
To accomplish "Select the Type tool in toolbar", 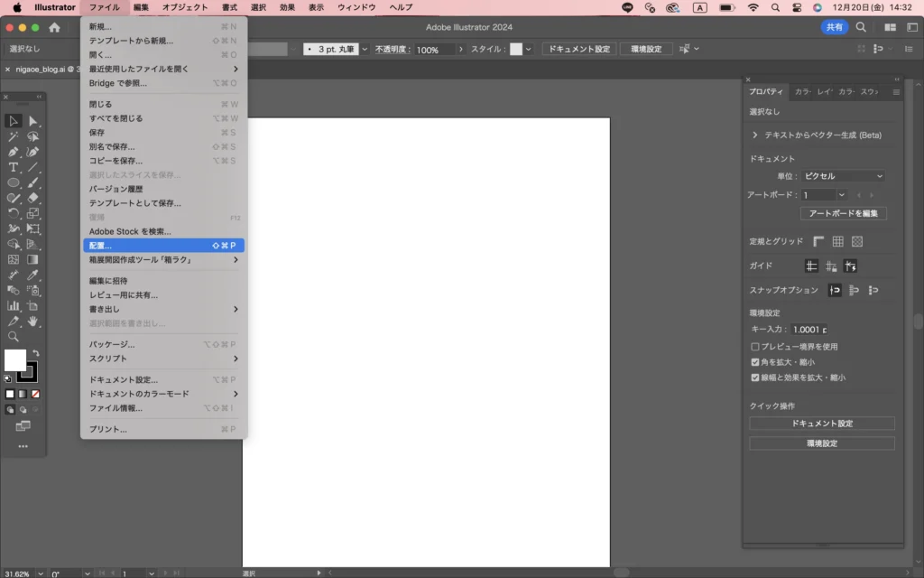I will coord(14,167).
